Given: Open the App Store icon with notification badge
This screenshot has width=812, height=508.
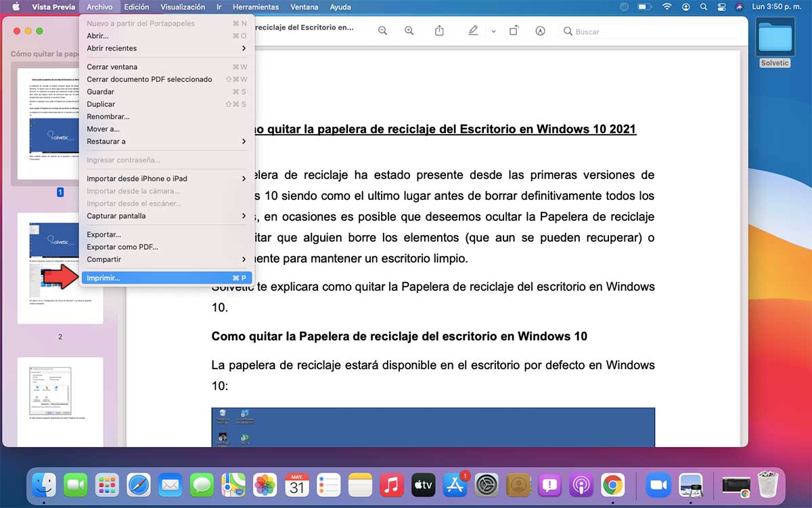Looking at the screenshot, I should (454, 485).
